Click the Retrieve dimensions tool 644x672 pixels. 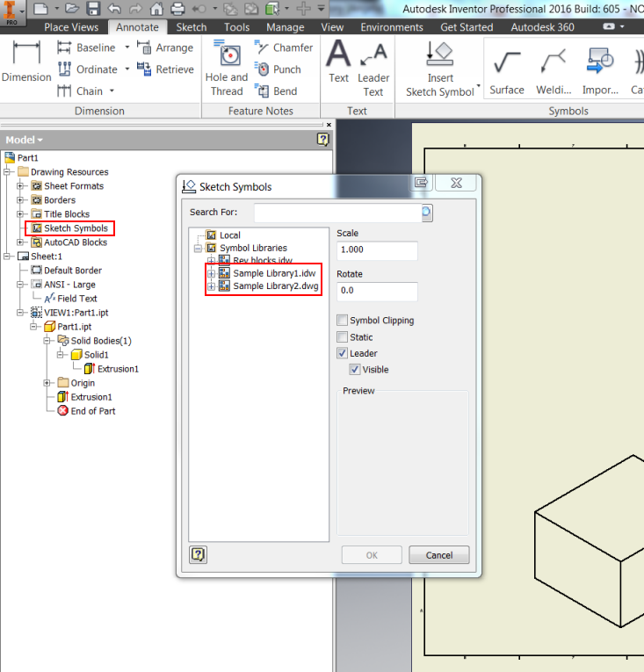tap(165, 69)
